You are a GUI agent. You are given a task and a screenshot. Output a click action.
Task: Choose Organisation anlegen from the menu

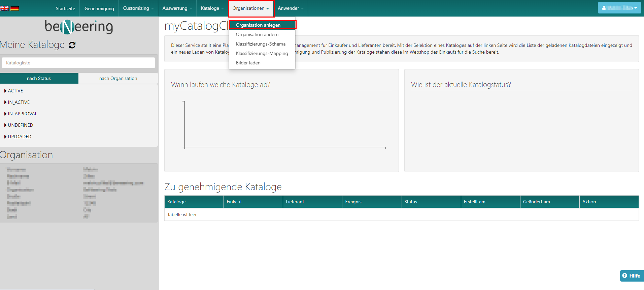(x=258, y=25)
